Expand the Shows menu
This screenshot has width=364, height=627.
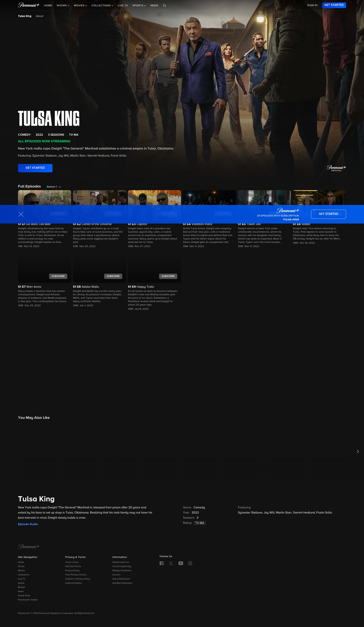click(63, 6)
